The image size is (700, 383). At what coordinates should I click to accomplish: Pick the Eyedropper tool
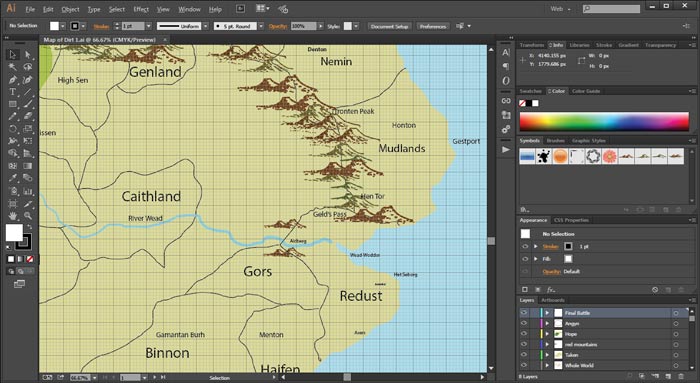pos(12,178)
